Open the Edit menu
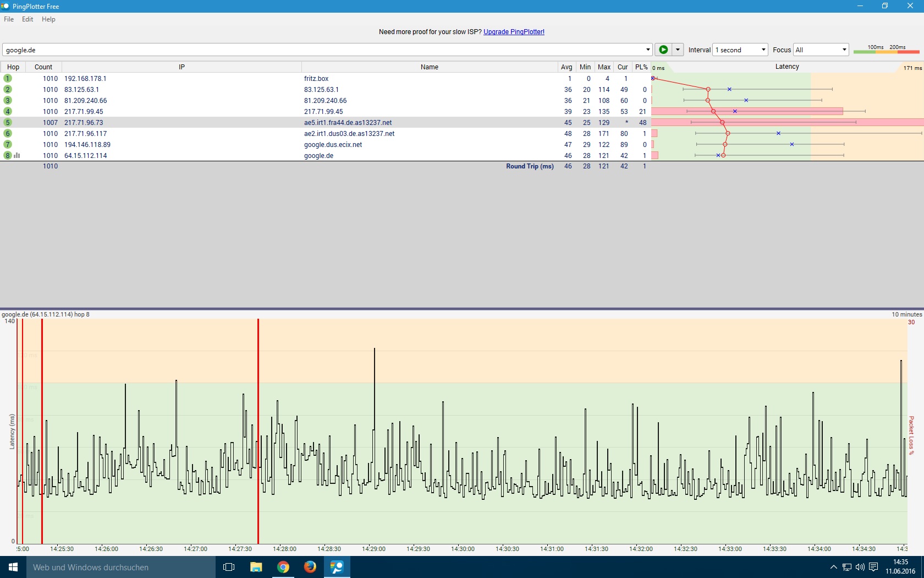Viewport: 924px width, 578px height. tap(28, 19)
